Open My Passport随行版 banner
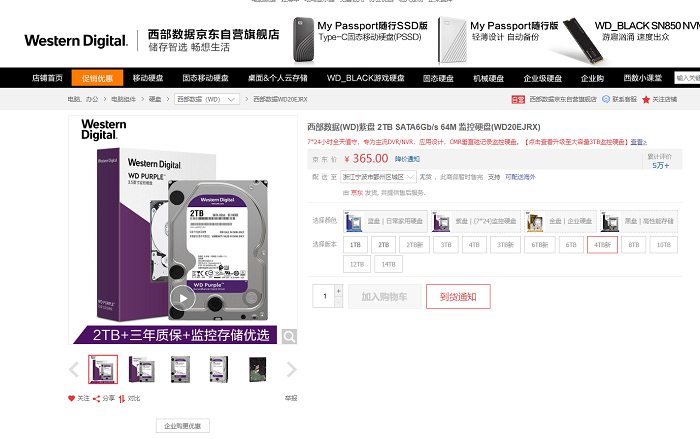Screen dimensions: 700x439 coord(498,39)
